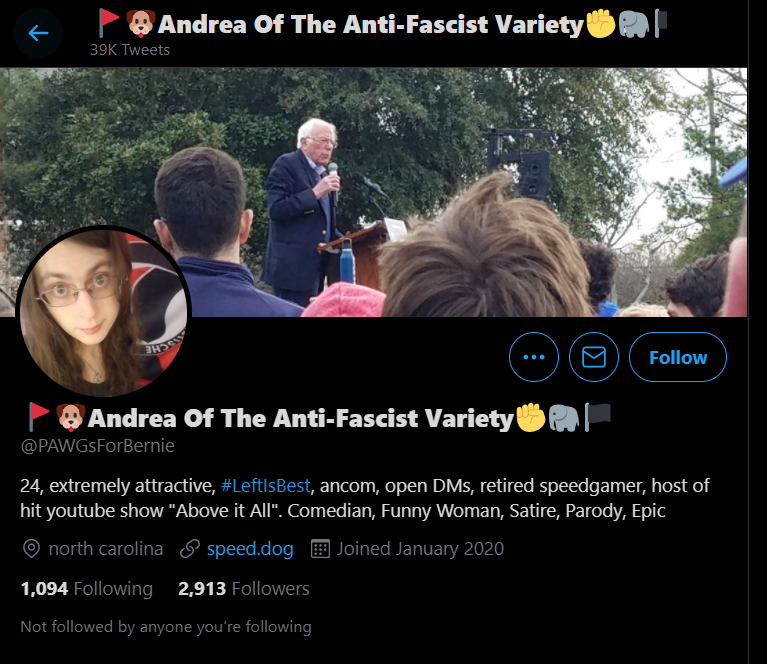Click the envelope message icon
Screen dimensions: 767x664
(x=594, y=357)
